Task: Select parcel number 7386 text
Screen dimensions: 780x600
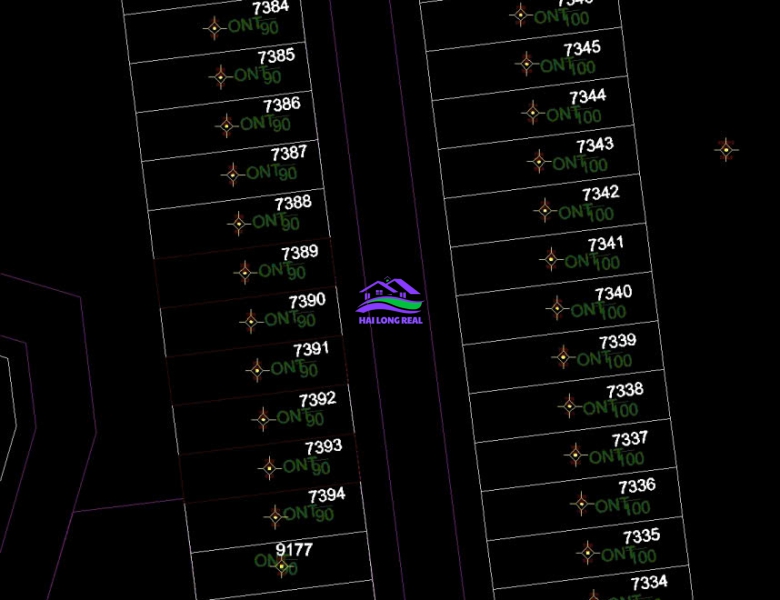Action: click(281, 104)
